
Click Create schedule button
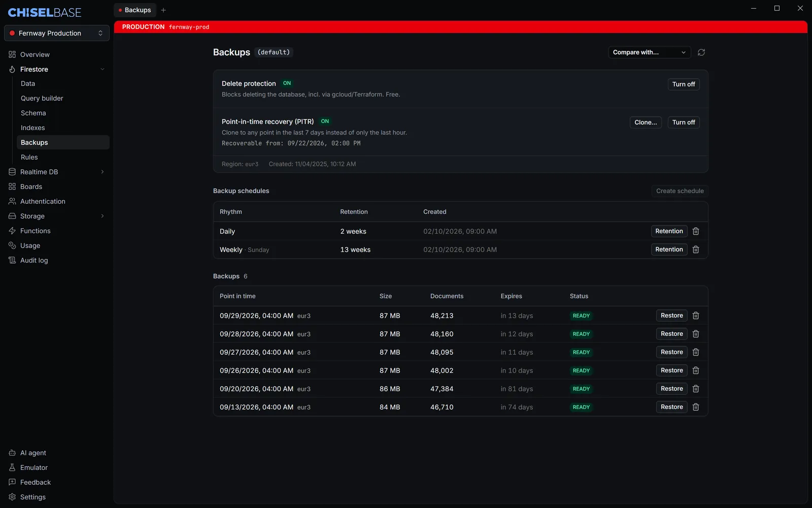click(680, 191)
